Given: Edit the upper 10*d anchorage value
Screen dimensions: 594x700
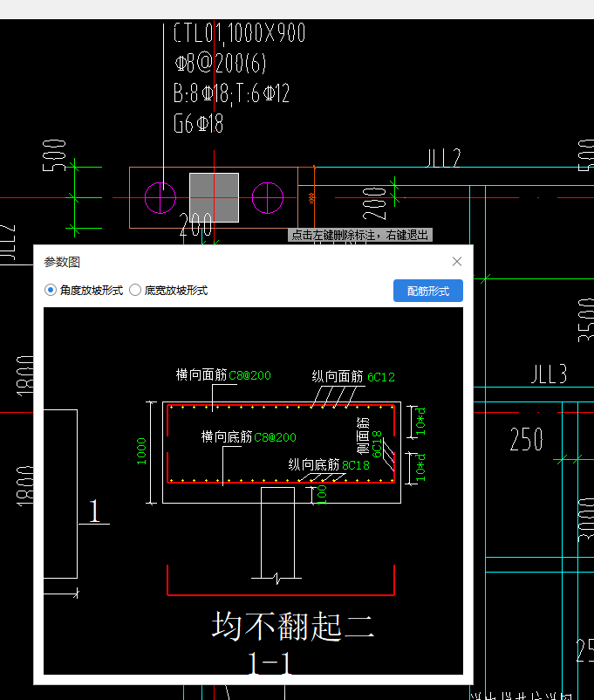Looking at the screenshot, I should (x=420, y=421).
